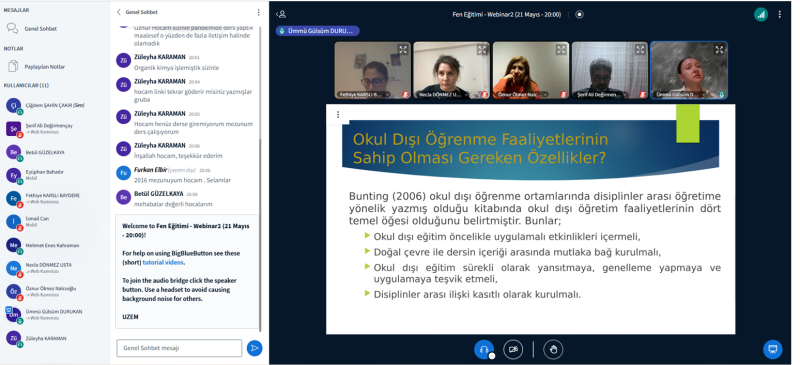800x365 pixels.
Task: Open the presentation options three-dot menu
Action: (338, 115)
